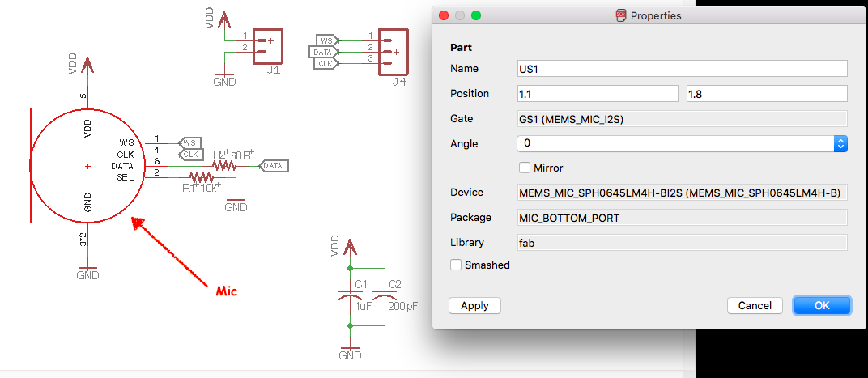
Task: Click the Position Y field 1.8
Action: 767,94
